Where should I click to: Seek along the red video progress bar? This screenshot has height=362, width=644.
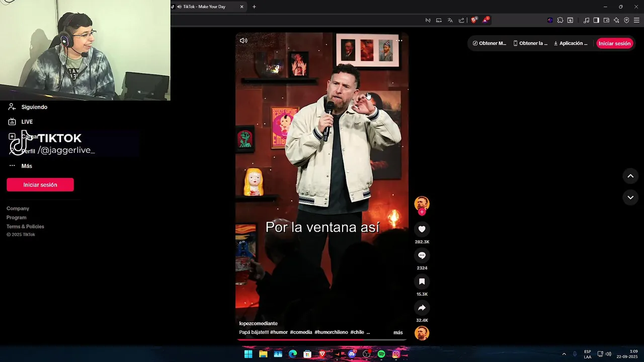pyautogui.click(x=321, y=339)
